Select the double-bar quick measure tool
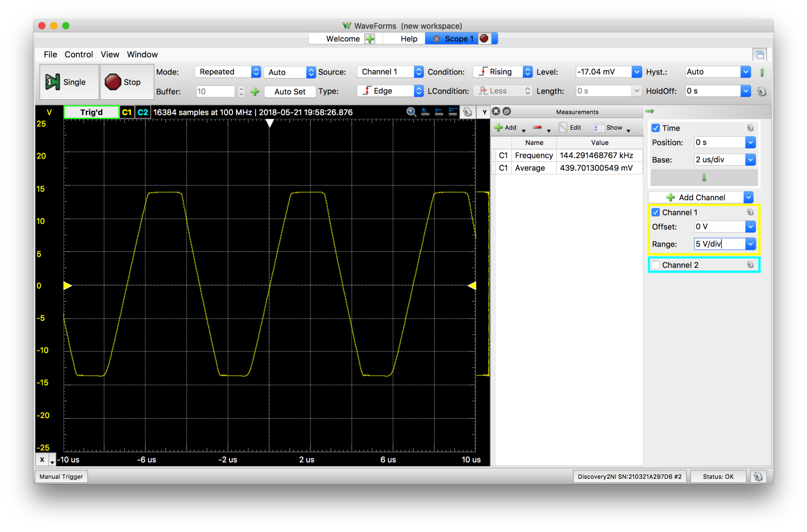 [453, 112]
